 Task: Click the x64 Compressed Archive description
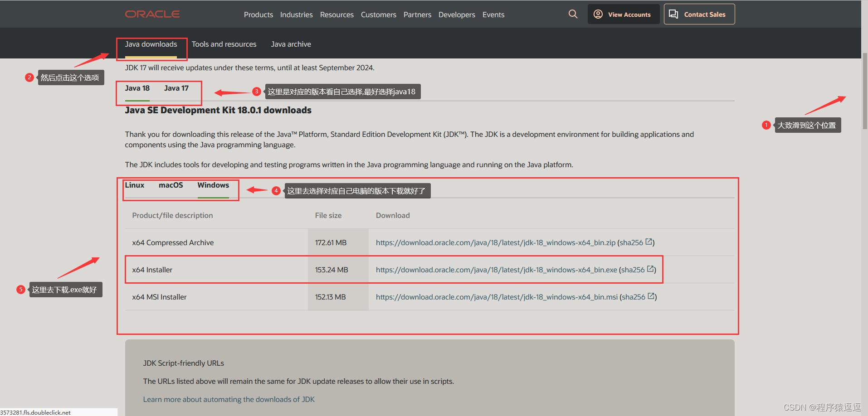click(x=173, y=242)
